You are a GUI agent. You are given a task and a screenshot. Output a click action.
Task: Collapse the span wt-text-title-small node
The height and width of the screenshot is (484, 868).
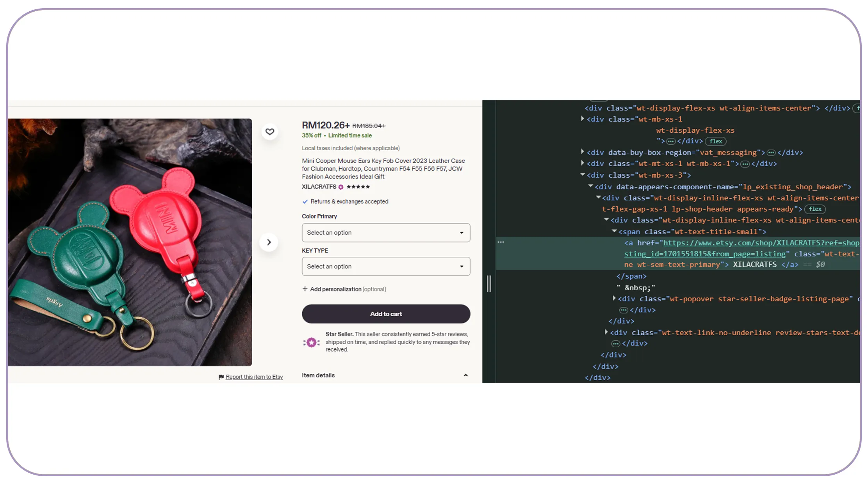pyautogui.click(x=614, y=231)
